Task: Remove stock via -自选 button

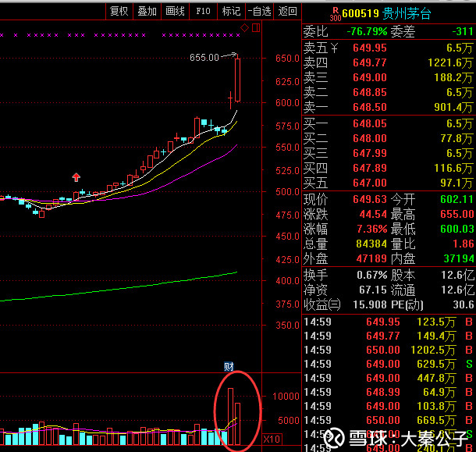Action: pos(260,12)
